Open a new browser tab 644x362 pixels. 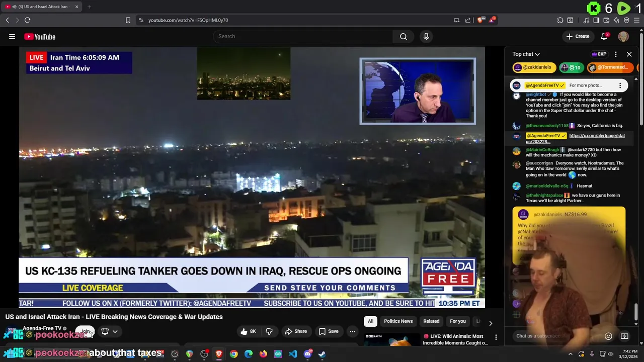tap(89, 7)
